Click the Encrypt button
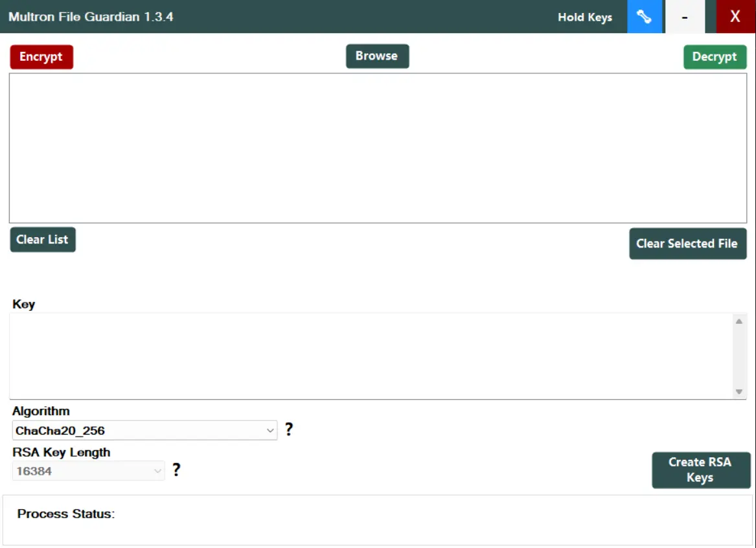756x548 pixels. point(41,57)
